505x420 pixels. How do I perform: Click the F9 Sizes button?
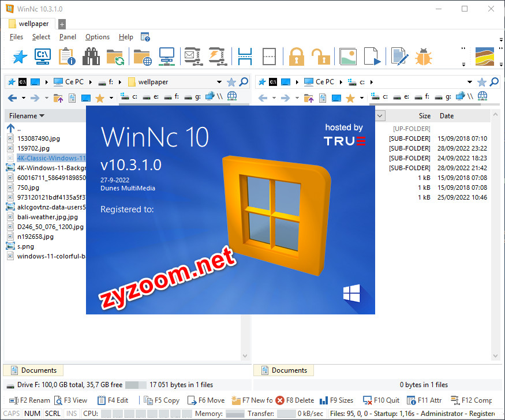[336, 400]
